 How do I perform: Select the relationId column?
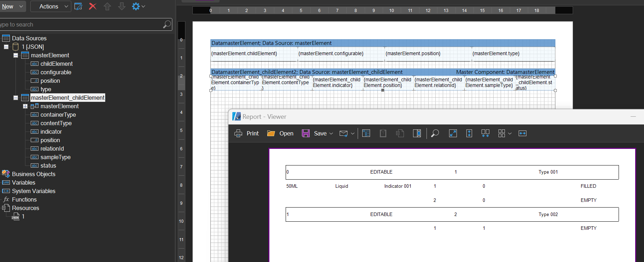tap(52, 149)
